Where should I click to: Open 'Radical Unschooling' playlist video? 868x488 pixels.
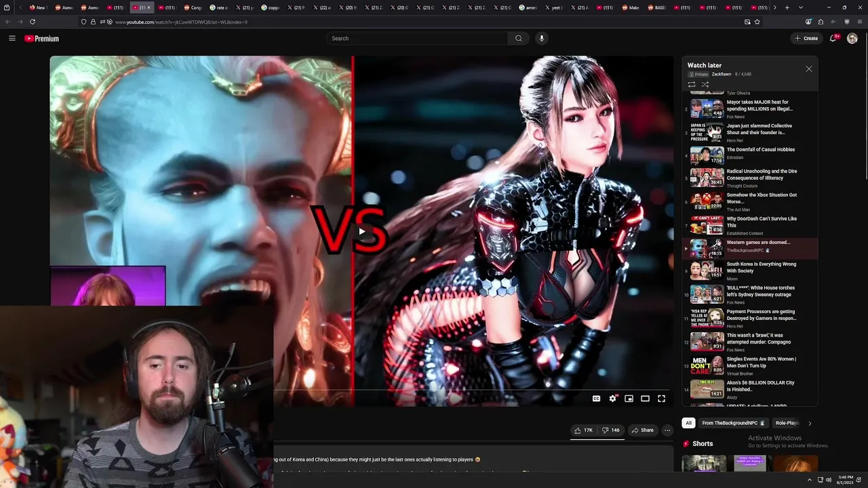point(750,178)
